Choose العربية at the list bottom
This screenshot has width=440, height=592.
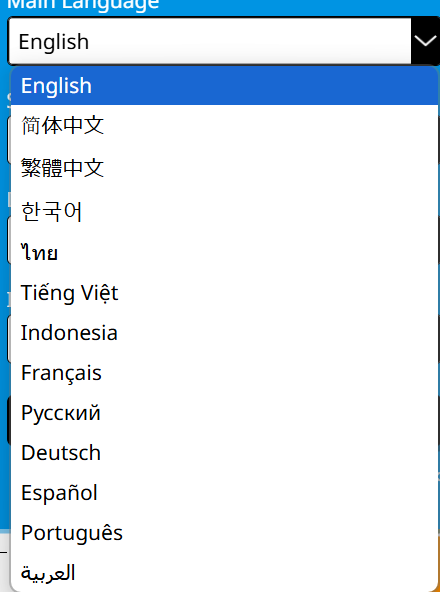click(x=224, y=572)
